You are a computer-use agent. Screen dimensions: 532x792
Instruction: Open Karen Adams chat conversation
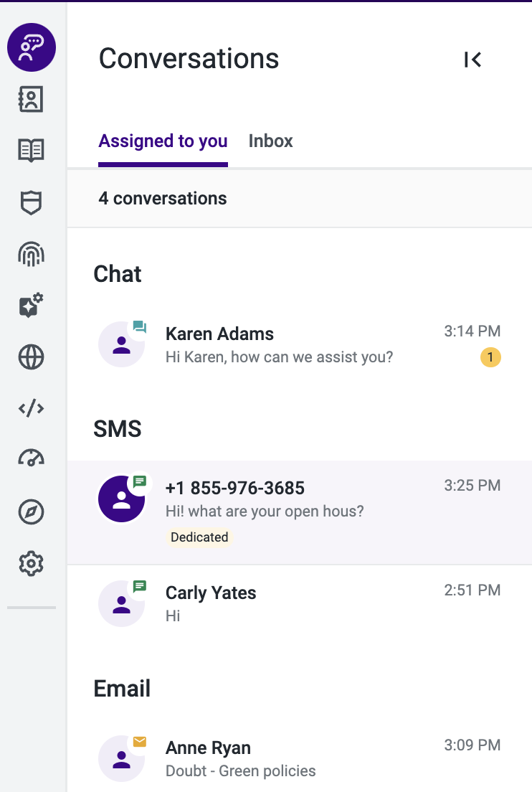(x=299, y=344)
